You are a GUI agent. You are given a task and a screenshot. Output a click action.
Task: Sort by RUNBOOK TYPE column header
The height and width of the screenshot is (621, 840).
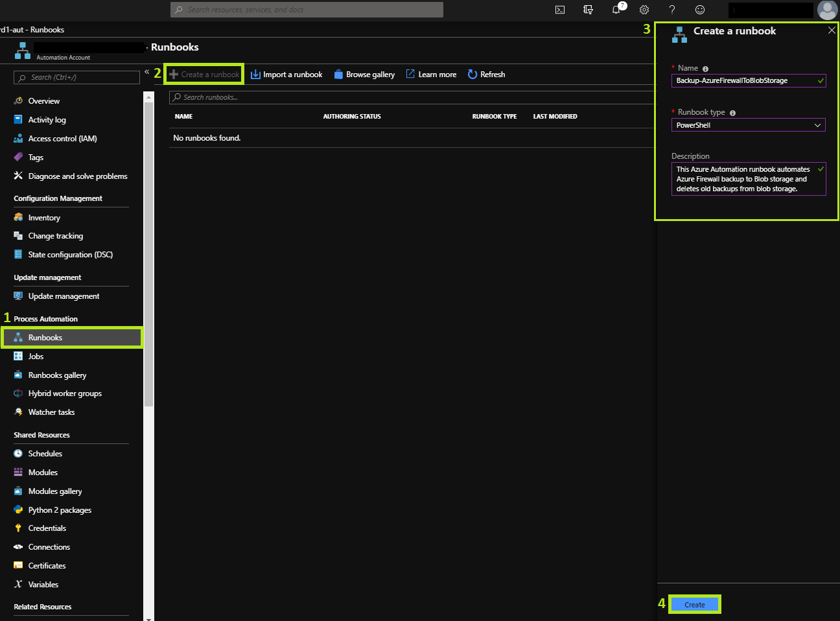[495, 117]
